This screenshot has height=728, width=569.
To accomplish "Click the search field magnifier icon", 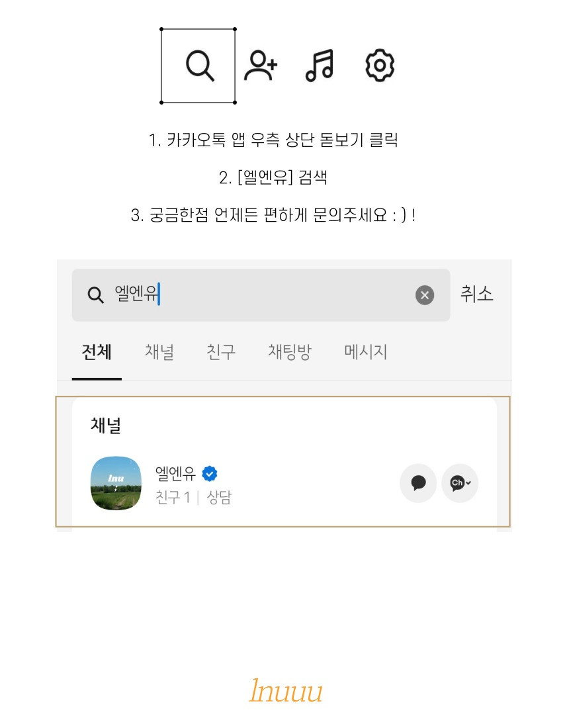I will pyautogui.click(x=96, y=295).
